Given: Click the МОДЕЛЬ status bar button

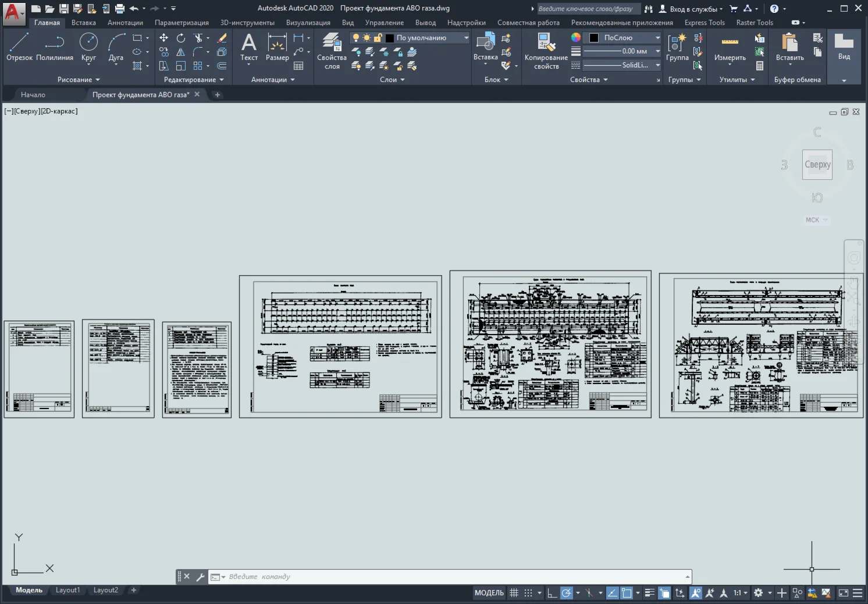Looking at the screenshot, I should point(489,593).
